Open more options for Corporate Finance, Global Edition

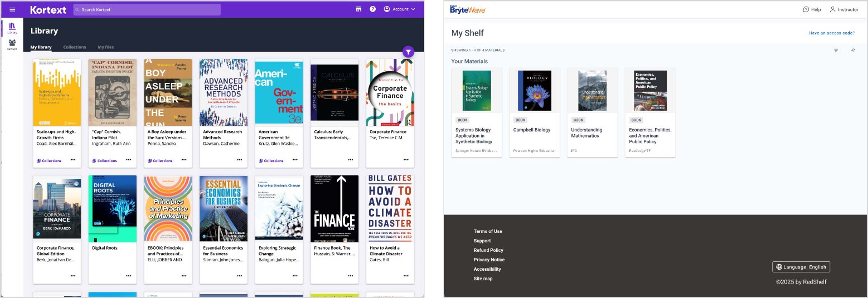click(x=73, y=276)
